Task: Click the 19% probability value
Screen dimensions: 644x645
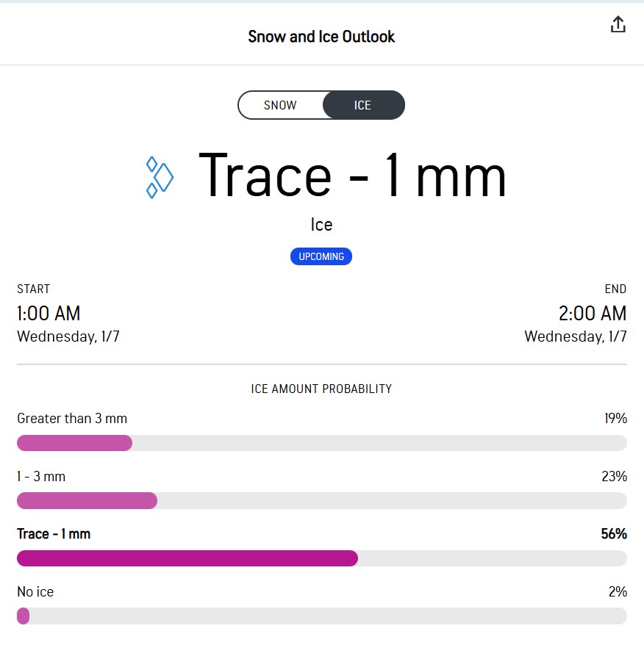Action: (x=615, y=418)
